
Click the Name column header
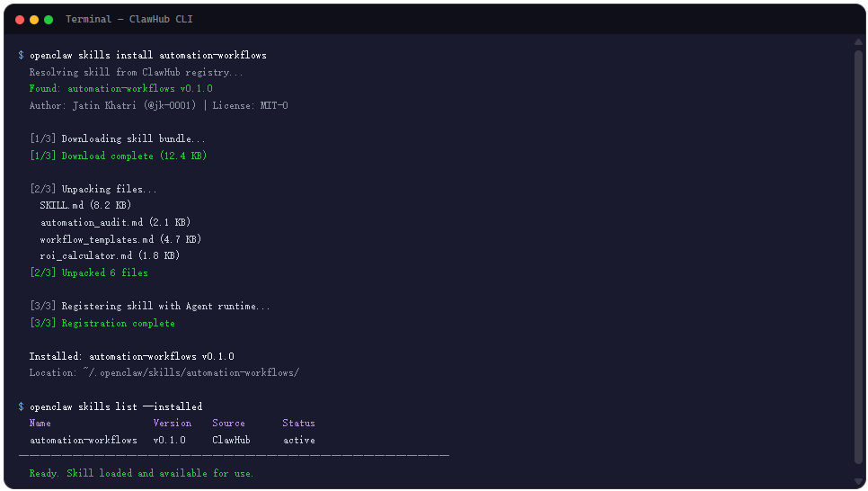(40, 424)
